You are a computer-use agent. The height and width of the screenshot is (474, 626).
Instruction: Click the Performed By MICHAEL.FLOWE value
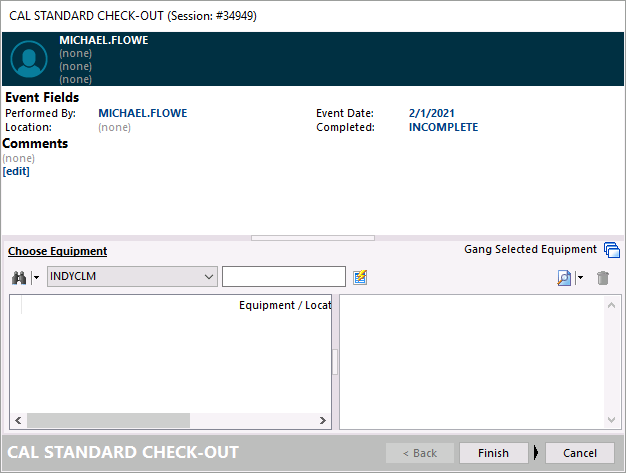pyautogui.click(x=142, y=114)
